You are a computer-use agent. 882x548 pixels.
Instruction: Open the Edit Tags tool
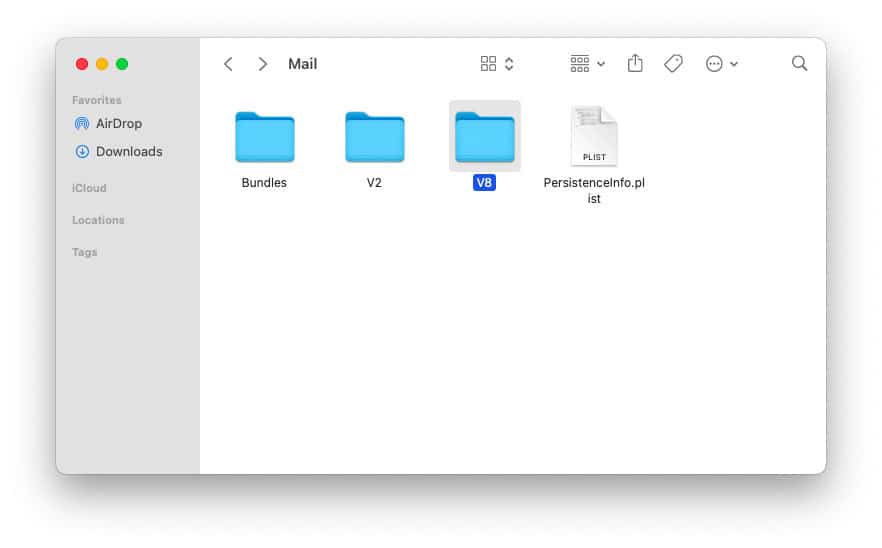(673, 64)
